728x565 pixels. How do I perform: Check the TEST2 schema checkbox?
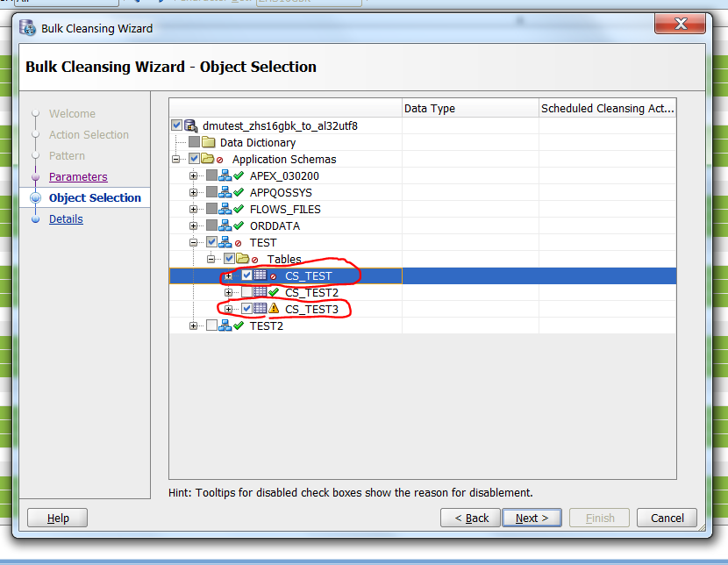pos(211,325)
